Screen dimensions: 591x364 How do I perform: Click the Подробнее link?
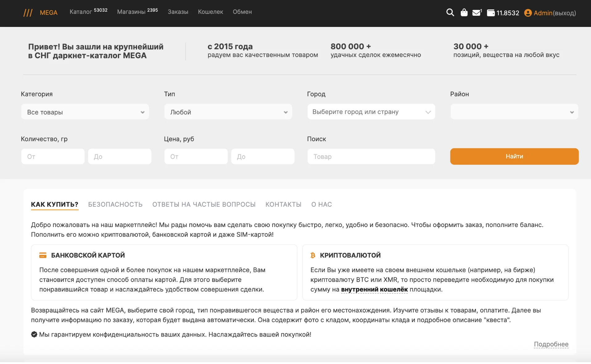[551, 344]
